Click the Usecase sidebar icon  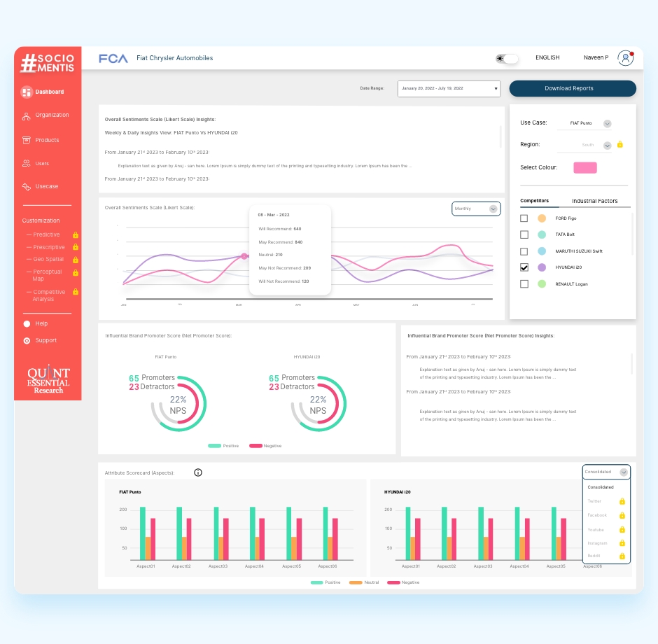27,187
